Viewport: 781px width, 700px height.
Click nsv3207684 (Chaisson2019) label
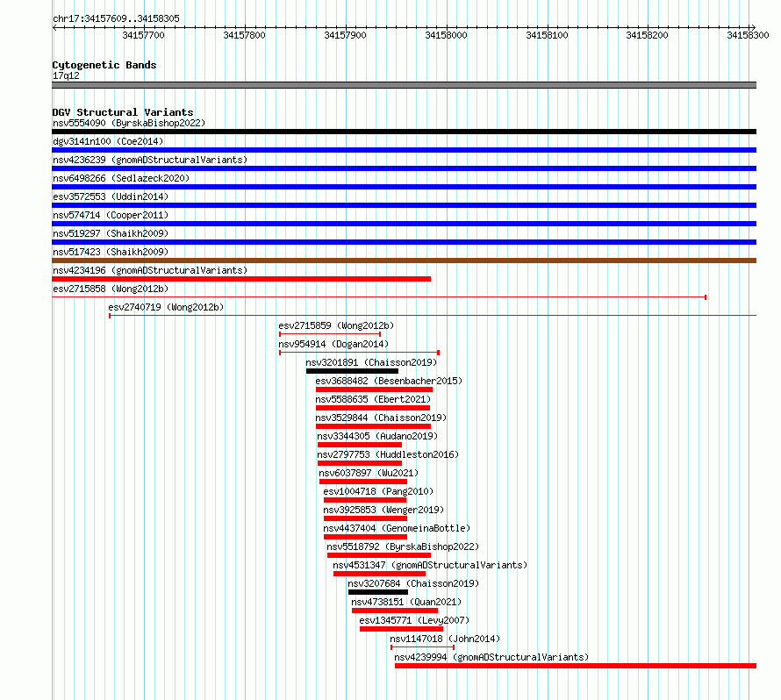[413, 583]
